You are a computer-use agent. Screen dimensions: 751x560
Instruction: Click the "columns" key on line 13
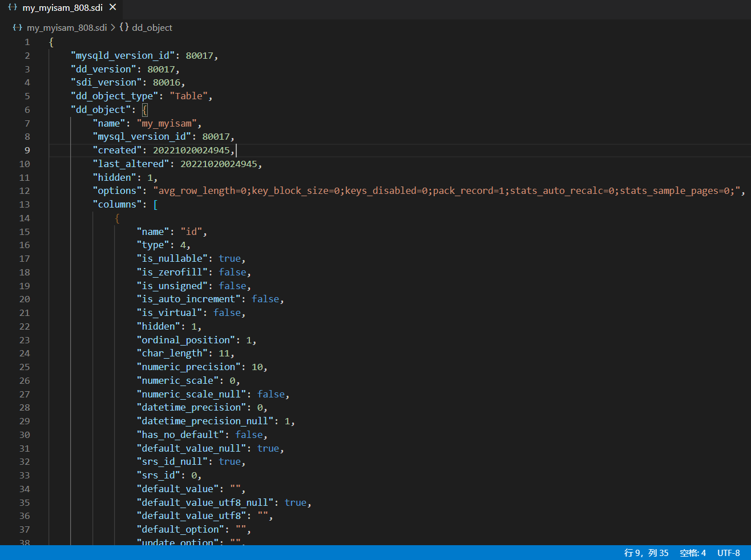coord(118,205)
